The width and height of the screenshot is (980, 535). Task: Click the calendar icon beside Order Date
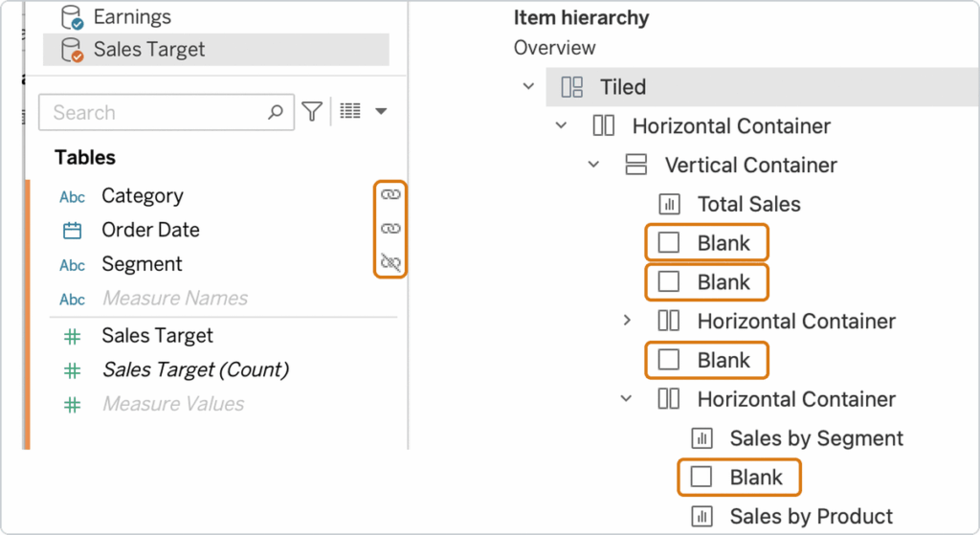pyautogui.click(x=72, y=231)
